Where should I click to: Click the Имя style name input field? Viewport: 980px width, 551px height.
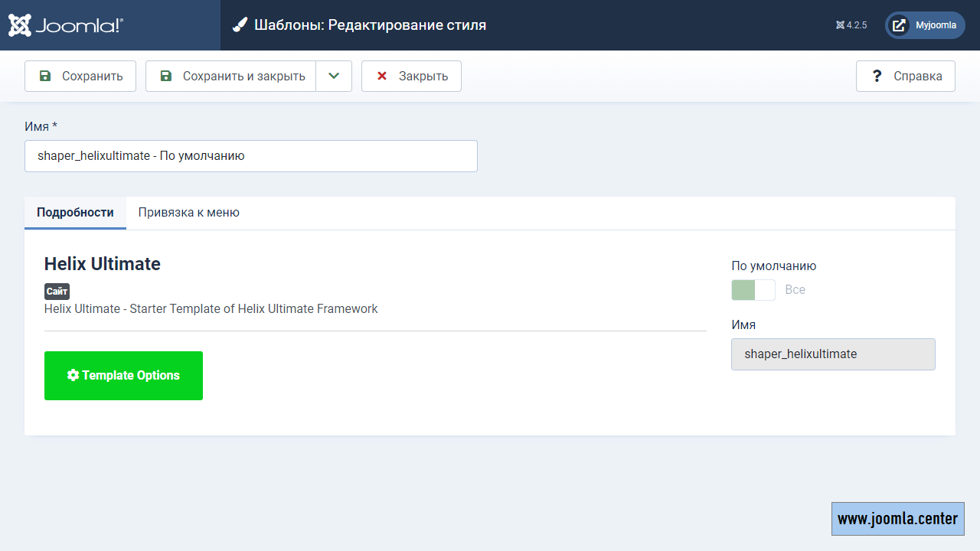(x=251, y=156)
